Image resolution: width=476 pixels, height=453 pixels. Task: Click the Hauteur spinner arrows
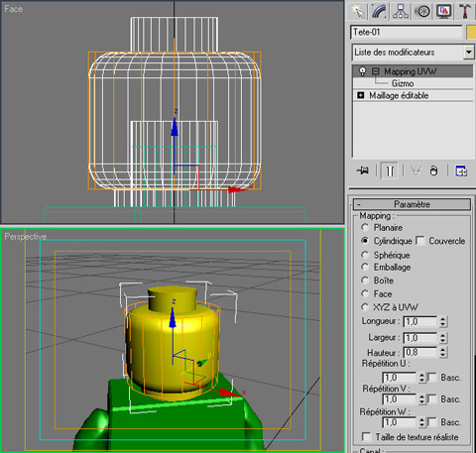click(x=443, y=352)
